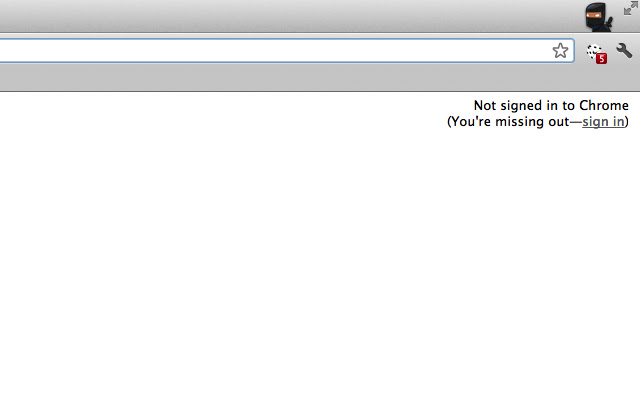Open the Chrome wrench menu

tap(625, 51)
